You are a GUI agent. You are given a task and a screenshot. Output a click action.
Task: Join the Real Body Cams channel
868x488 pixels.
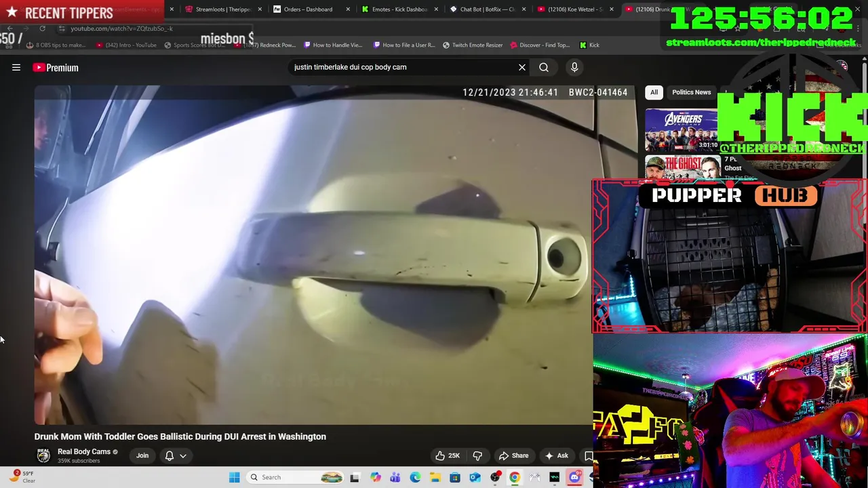point(142,455)
